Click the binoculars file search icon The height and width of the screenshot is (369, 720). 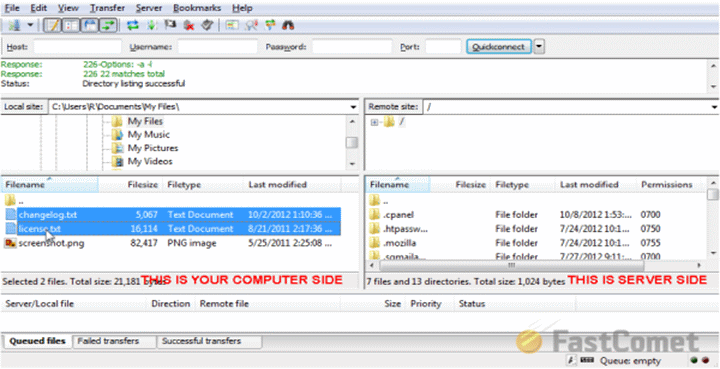(x=287, y=25)
